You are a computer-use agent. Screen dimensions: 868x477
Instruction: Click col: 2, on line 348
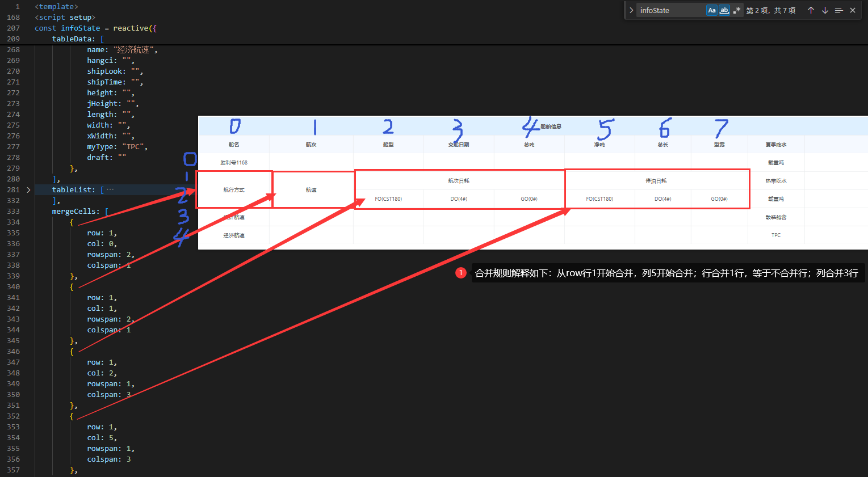coord(102,373)
